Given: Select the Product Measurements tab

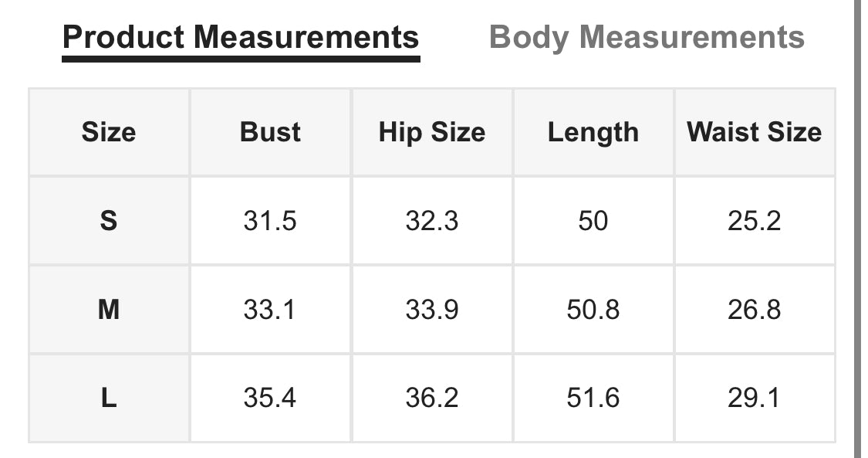Looking at the screenshot, I should click(x=241, y=37).
